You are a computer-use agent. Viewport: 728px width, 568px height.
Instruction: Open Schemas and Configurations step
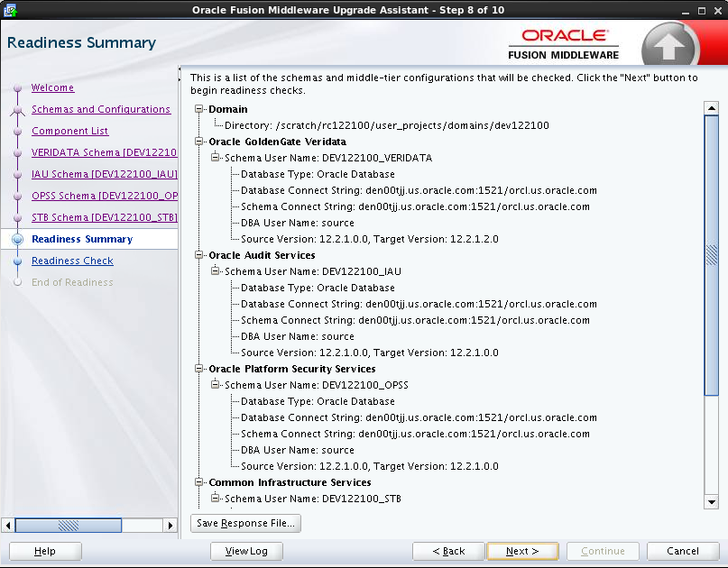click(x=101, y=109)
